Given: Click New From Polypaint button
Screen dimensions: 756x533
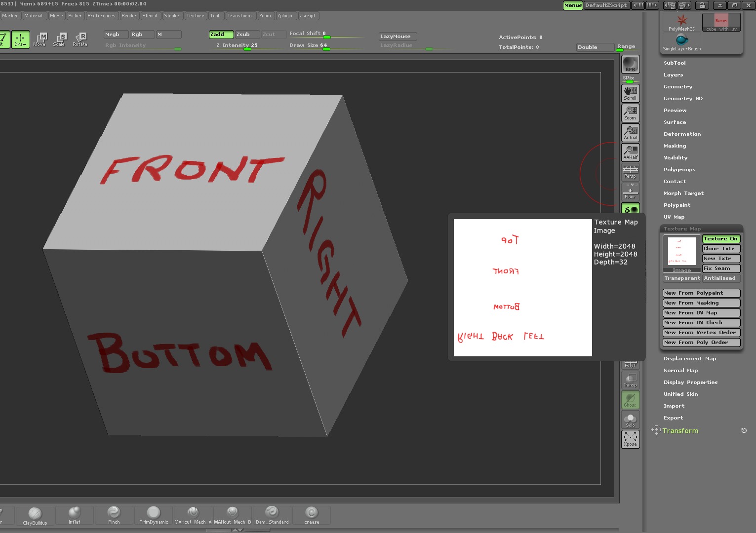Looking at the screenshot, I should (x=701, y=293).
